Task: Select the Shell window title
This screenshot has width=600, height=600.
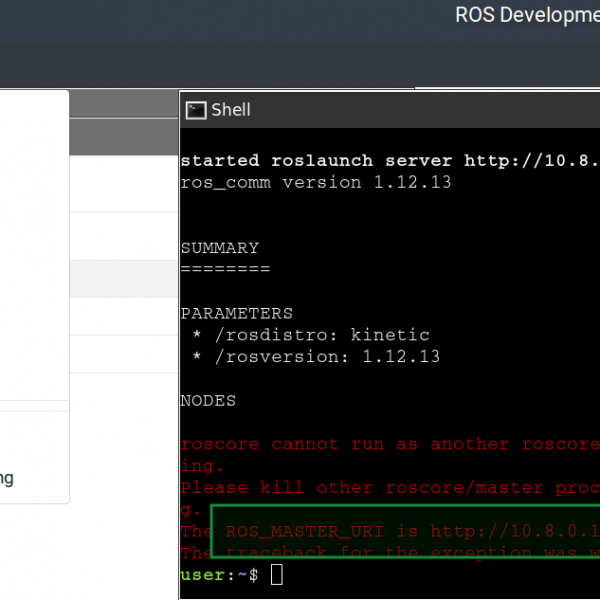Action: [x=231, y=110]
